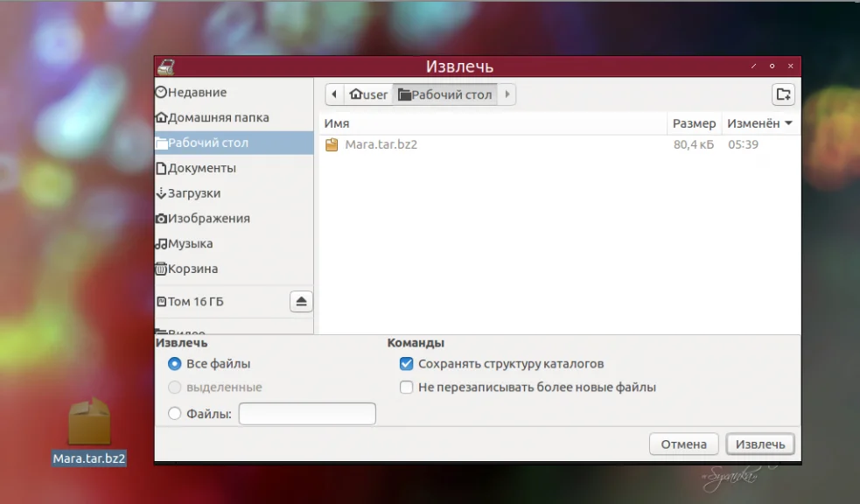
Task: Toggle Сохранять структуру каталогов checkbox
Action: point(407,364)
